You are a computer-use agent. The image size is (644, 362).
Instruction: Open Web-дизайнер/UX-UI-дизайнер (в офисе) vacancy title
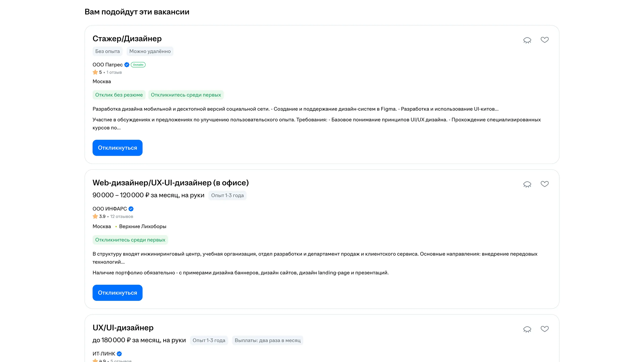click(171, 183)
